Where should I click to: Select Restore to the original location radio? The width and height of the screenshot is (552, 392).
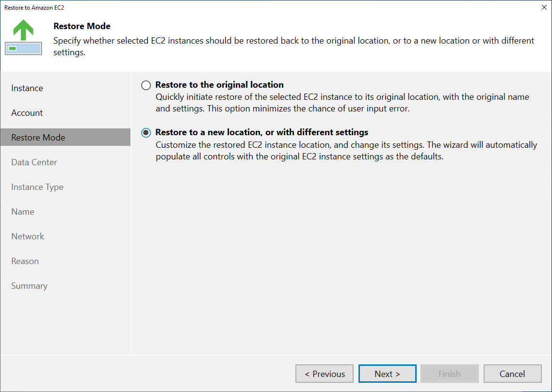[x=146, y=85]
